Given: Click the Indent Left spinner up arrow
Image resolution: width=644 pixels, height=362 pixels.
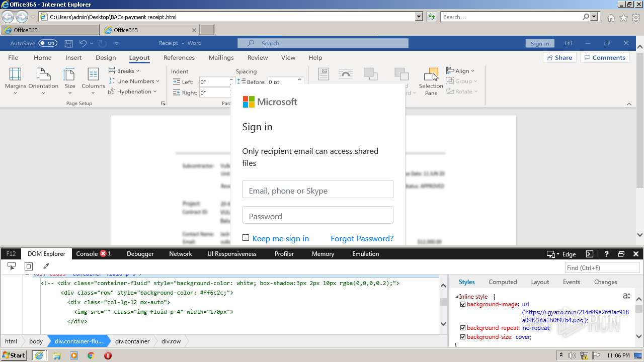Looking at the screenshot, I should (231, 79).
